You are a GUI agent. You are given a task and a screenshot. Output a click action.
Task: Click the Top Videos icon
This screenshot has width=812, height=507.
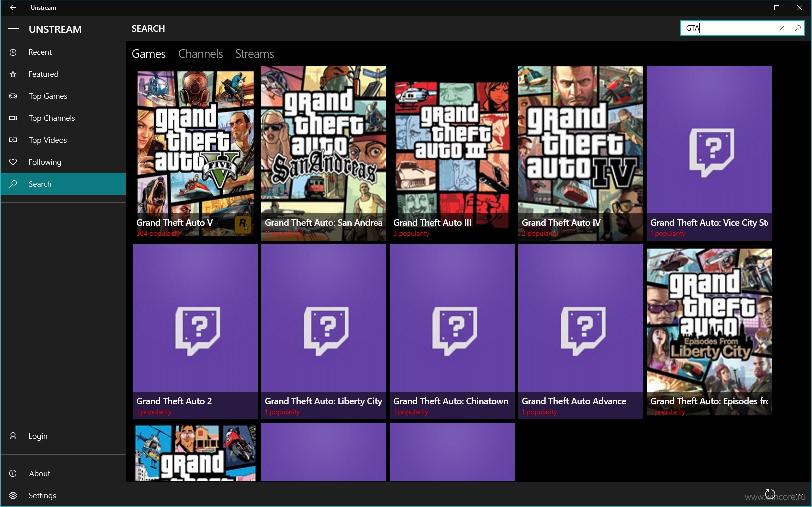[13, 140]
